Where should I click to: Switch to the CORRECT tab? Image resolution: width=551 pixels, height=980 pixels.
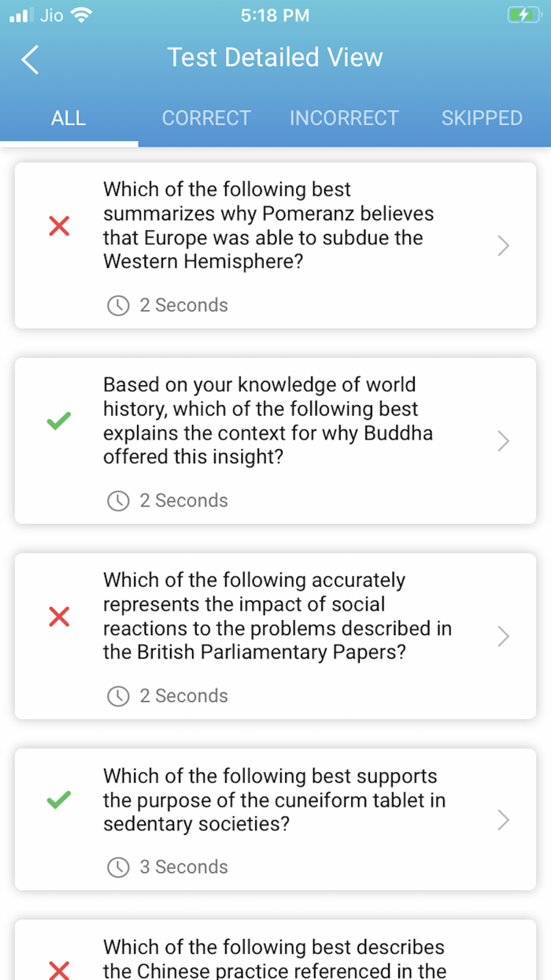click(206, 118)
